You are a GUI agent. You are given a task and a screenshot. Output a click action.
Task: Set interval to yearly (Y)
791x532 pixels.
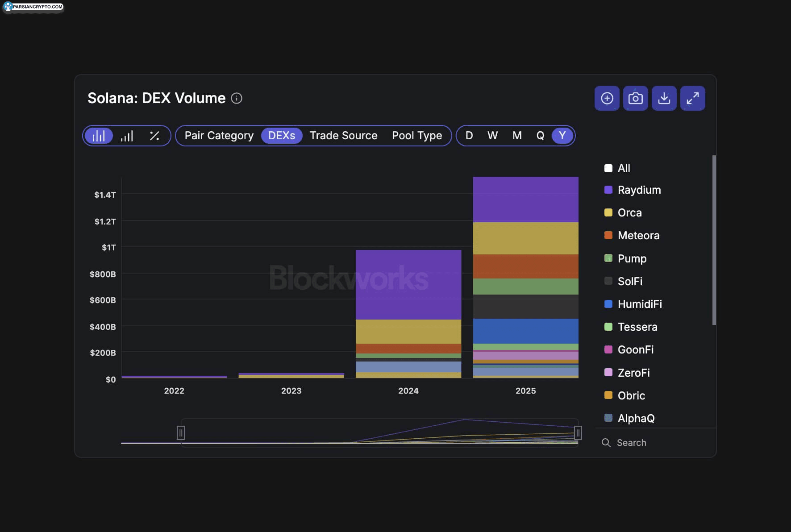(x=562, y=136)
